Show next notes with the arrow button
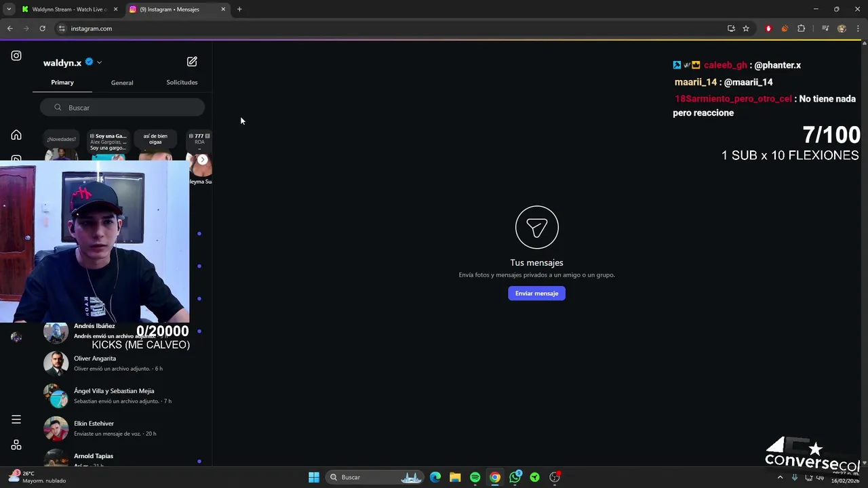868x488 pixels. pyautogui.click(x=203, y=160)
